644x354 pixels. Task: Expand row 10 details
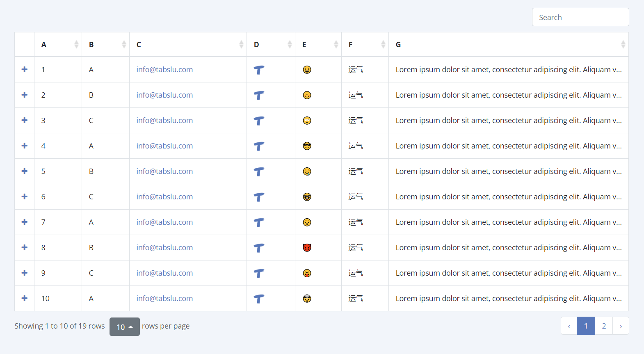point(25,298)
